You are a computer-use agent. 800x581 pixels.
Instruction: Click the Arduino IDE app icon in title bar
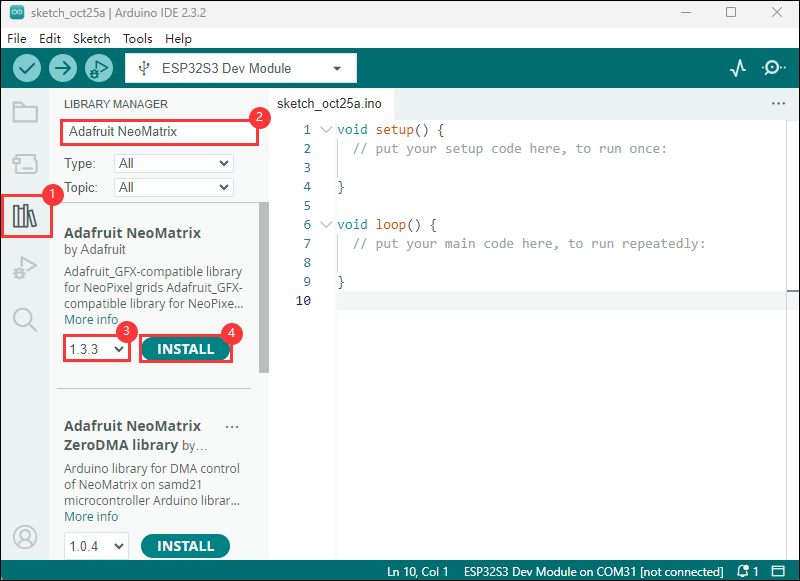click(x=17, y=12)
